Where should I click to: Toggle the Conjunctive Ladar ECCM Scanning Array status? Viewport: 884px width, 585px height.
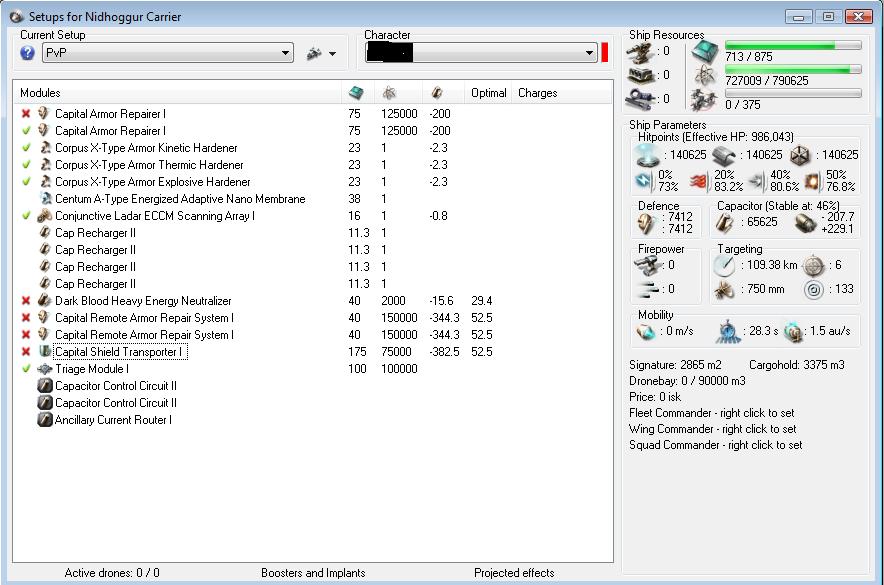[26, 216]
